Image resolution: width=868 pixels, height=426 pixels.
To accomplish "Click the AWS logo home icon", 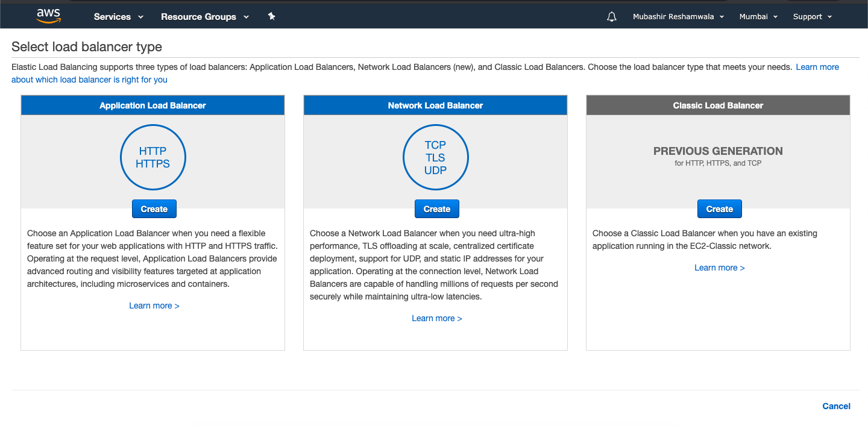I will click(x=48, y=16).
